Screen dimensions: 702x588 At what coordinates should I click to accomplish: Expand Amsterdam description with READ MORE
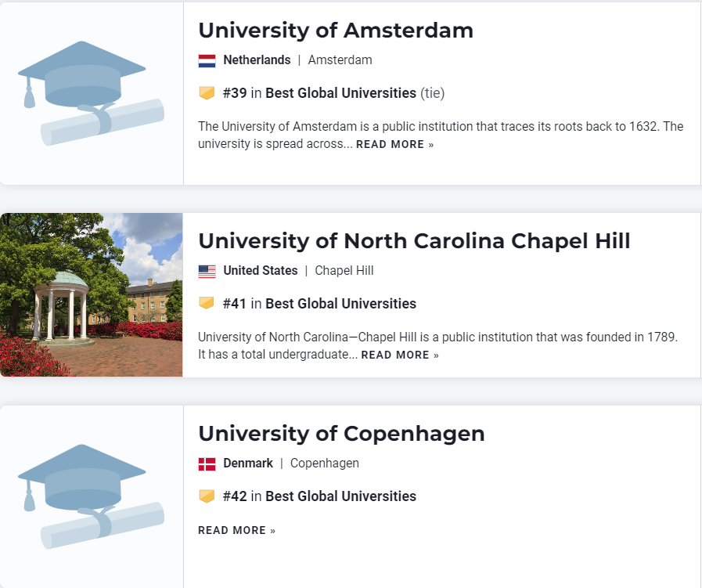394,145
